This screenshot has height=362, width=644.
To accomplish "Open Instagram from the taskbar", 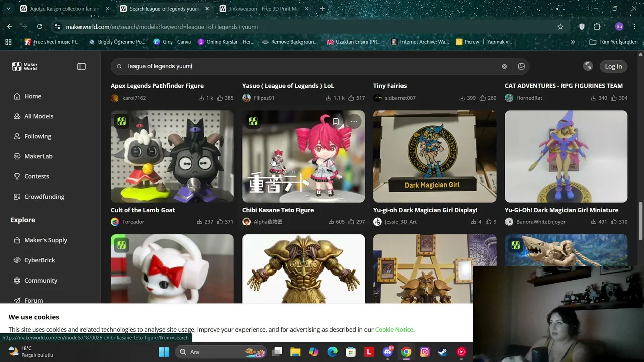I will (x=425, y=352).
